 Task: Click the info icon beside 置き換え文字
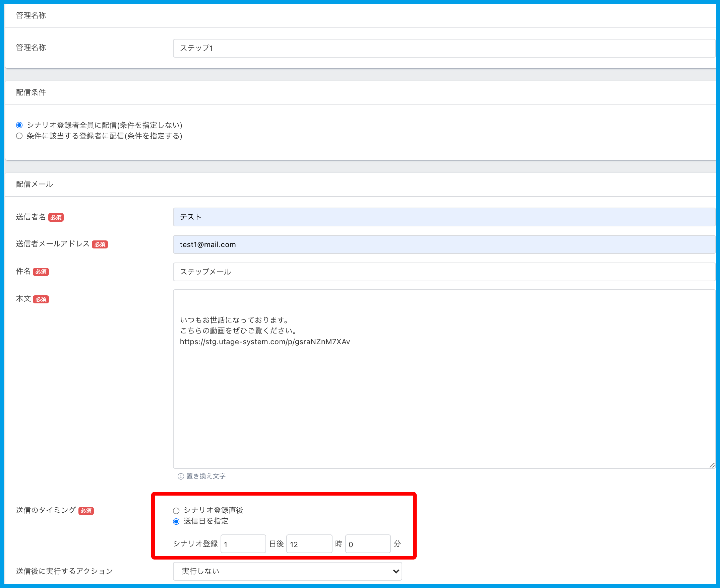pyautogui.click(x=181, y=476)
